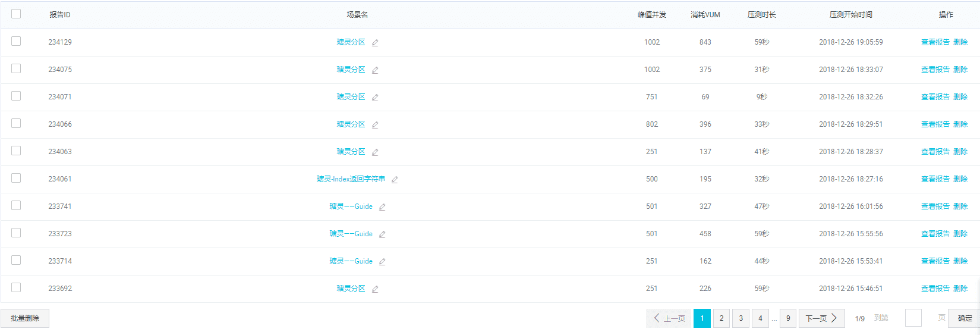Viewport: 980px width, 335px height.
Task: Open 查看报告 for report 234061
Action: 935,179
